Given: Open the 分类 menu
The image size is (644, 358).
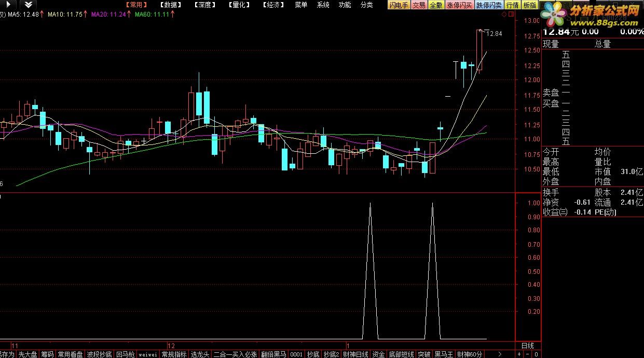Looking at the screenshot, I should (x=366, y=5).
